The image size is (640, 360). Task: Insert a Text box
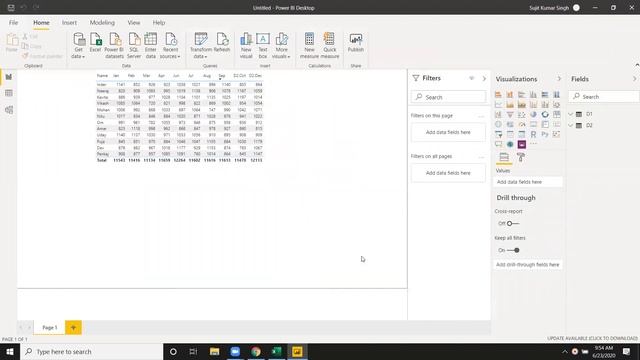(x=263, y=46)
